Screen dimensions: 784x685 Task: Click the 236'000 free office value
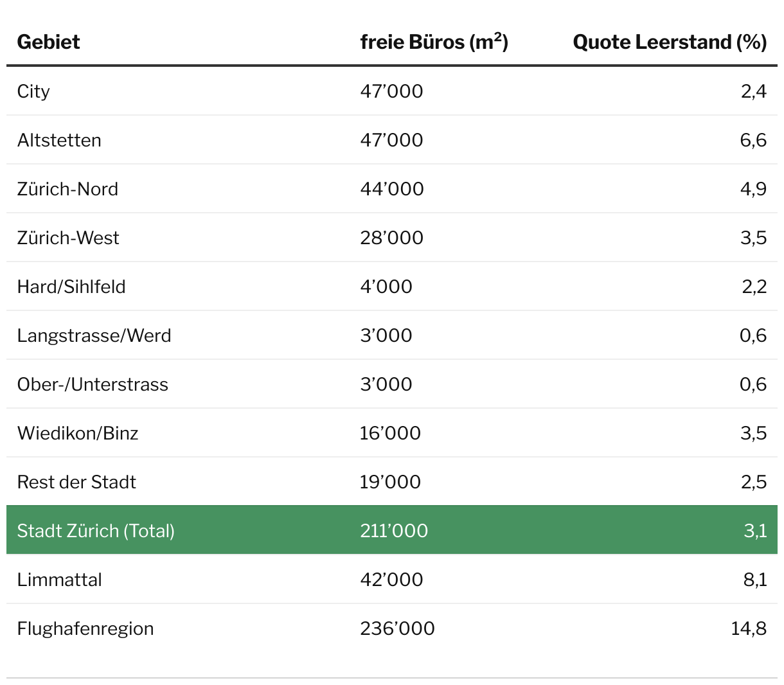coord(397,628)
